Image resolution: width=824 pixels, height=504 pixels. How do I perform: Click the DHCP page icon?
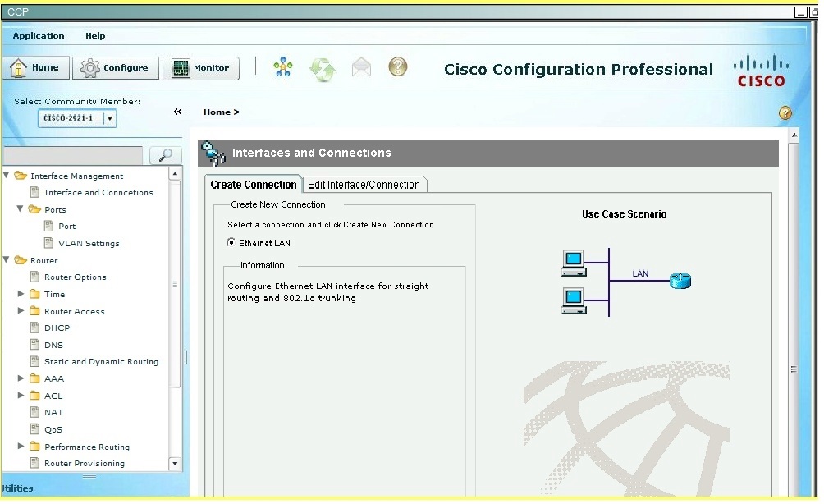click(x=34, y=328)
